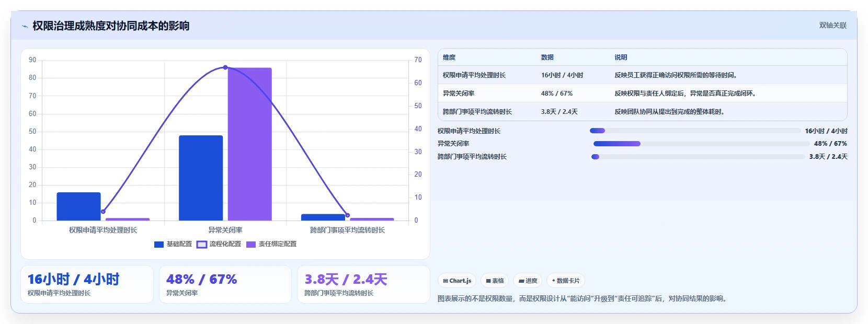This screenshot has height=324, width=868.
Task: Select the table cell 16小时 / 4小时
Action: tap(562, 75)
